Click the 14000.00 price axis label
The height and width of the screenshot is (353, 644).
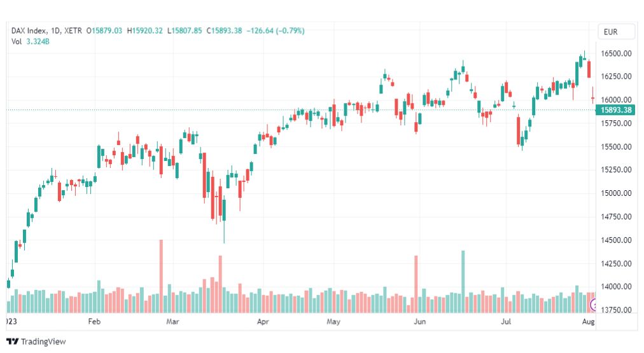click(616, 287)
